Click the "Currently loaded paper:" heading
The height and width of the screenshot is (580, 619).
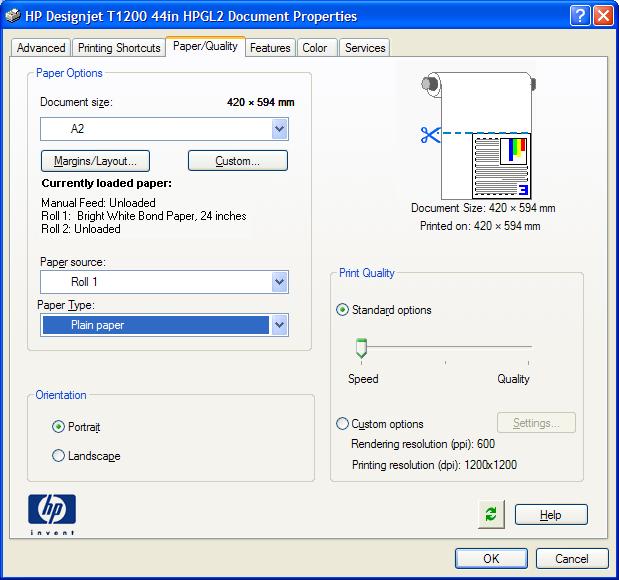[107, 183]
